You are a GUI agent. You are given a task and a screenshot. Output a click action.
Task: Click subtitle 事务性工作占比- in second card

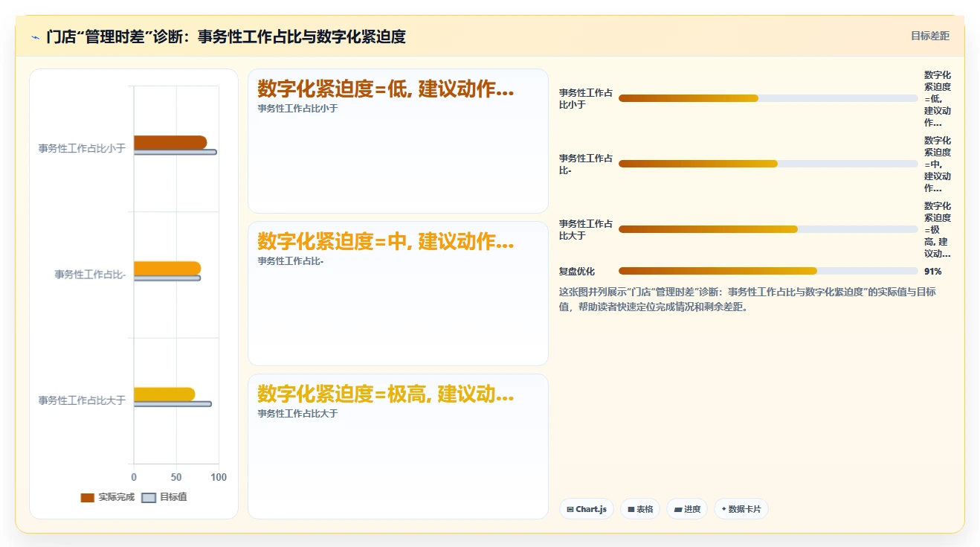pyautogui.click(x=291, y=261)
